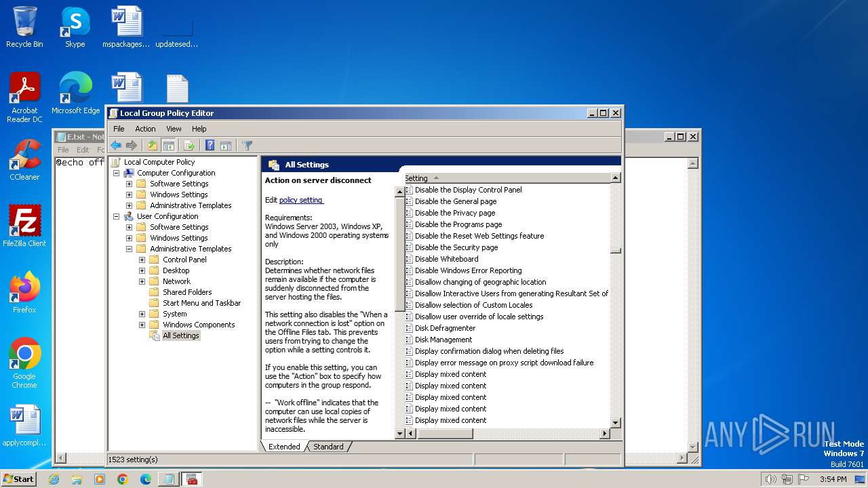Select 'Disable the Security page' setting
868x488 pixels.
456,247
